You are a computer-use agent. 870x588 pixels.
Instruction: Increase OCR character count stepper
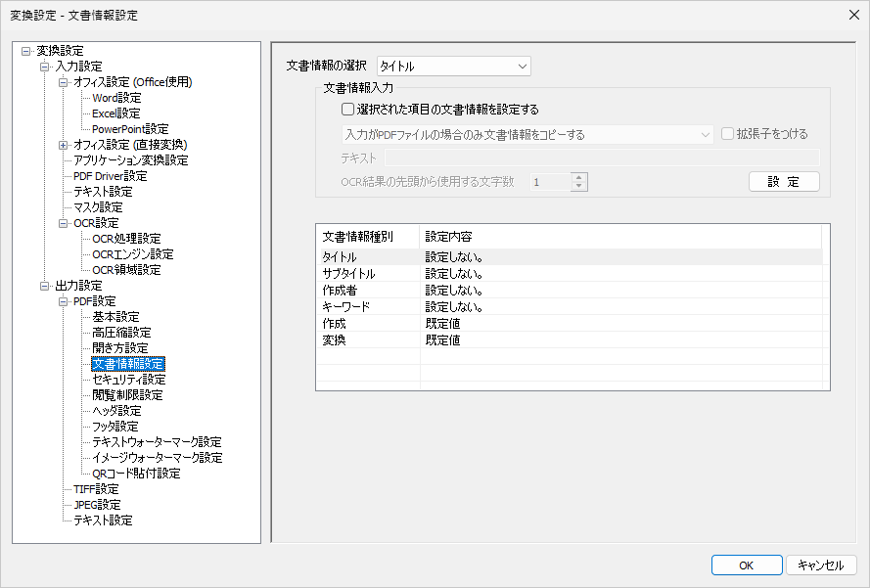tap(579, 178)
